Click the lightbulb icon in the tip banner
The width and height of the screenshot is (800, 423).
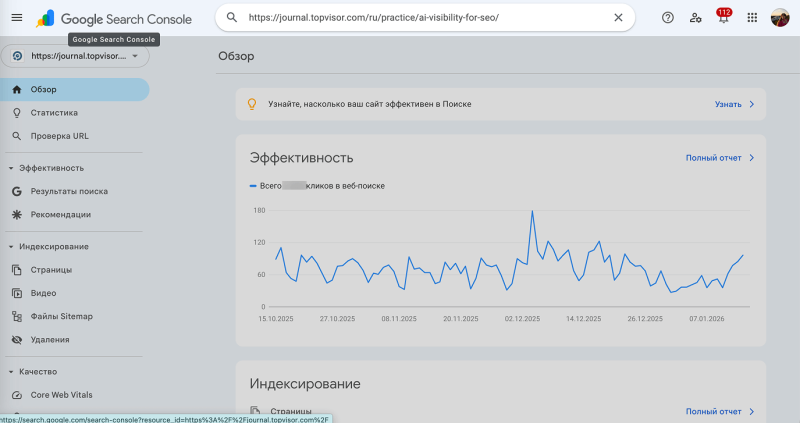click(252, 104)
